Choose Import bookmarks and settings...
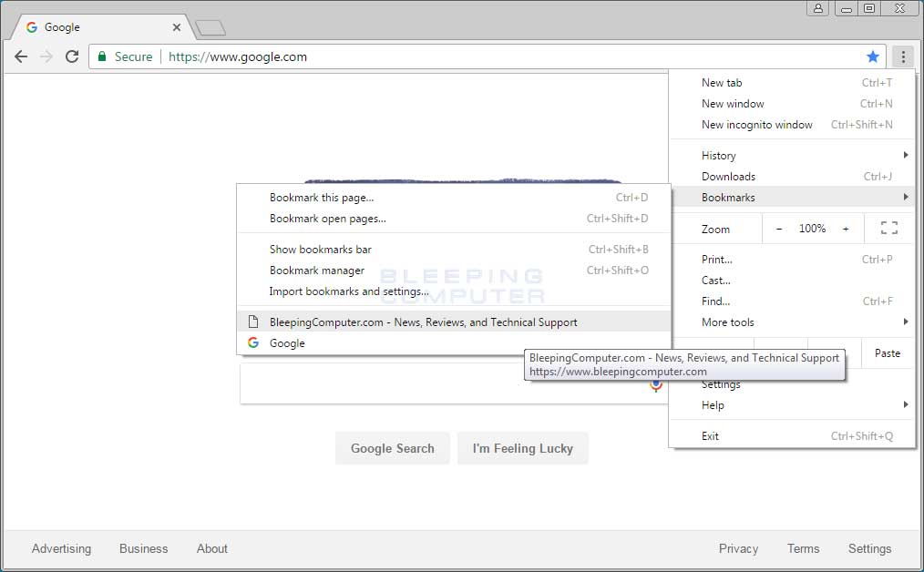The image size is (924, 572). [x=454, y=291]
